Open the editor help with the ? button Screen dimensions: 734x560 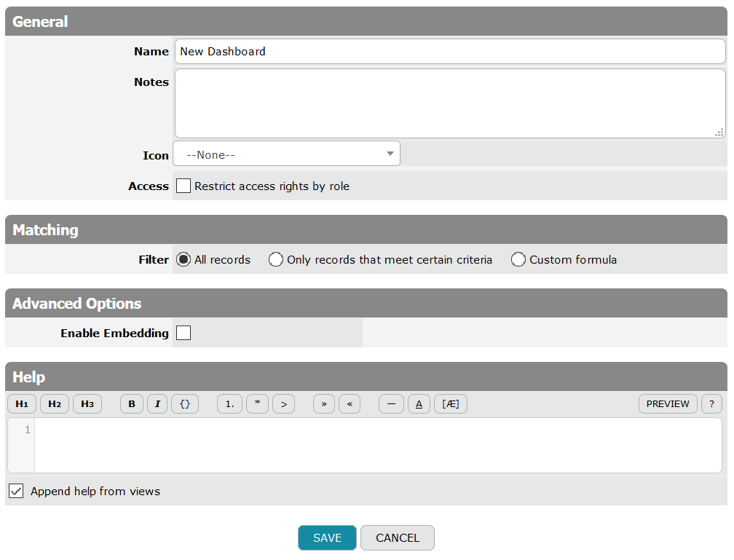(712, 404)
